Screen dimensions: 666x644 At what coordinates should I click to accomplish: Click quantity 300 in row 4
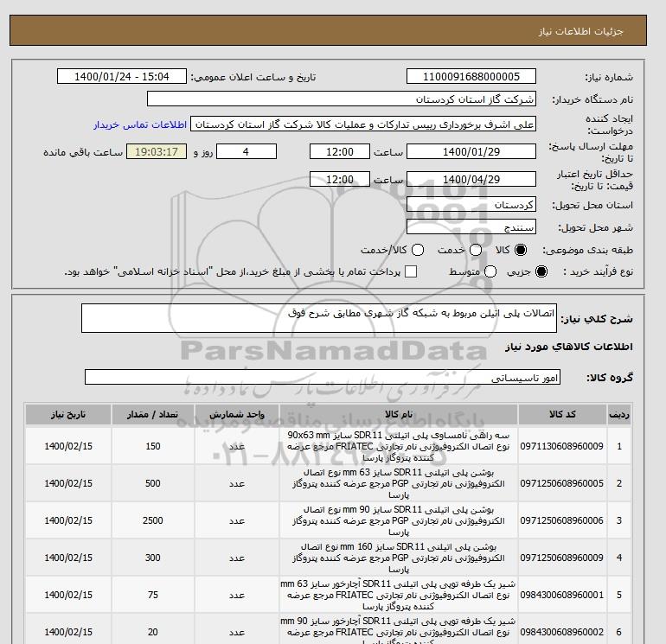point(153,558)
